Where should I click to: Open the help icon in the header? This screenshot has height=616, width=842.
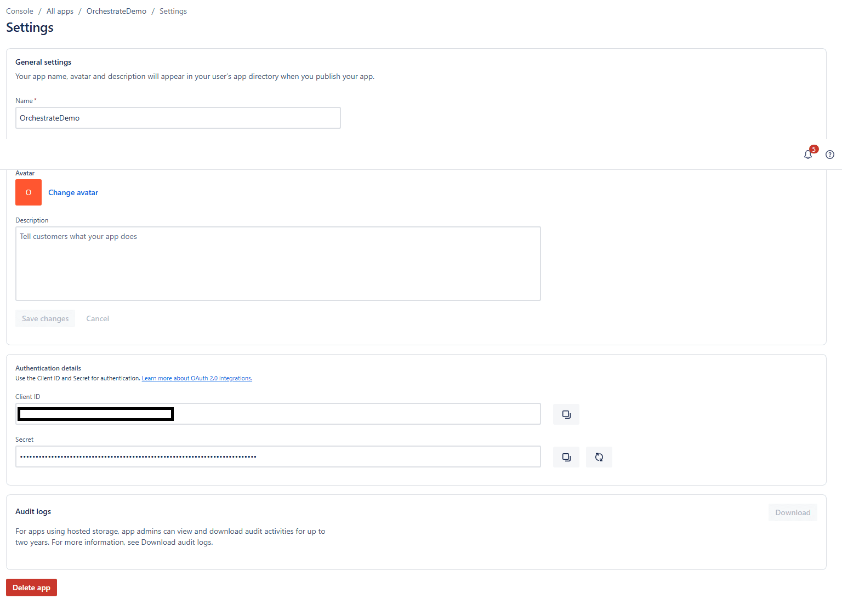click(829, 155)
